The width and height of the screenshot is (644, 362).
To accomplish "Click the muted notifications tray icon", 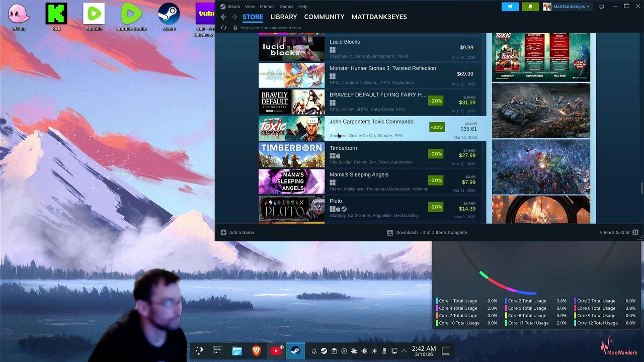I will coord(314,351).
